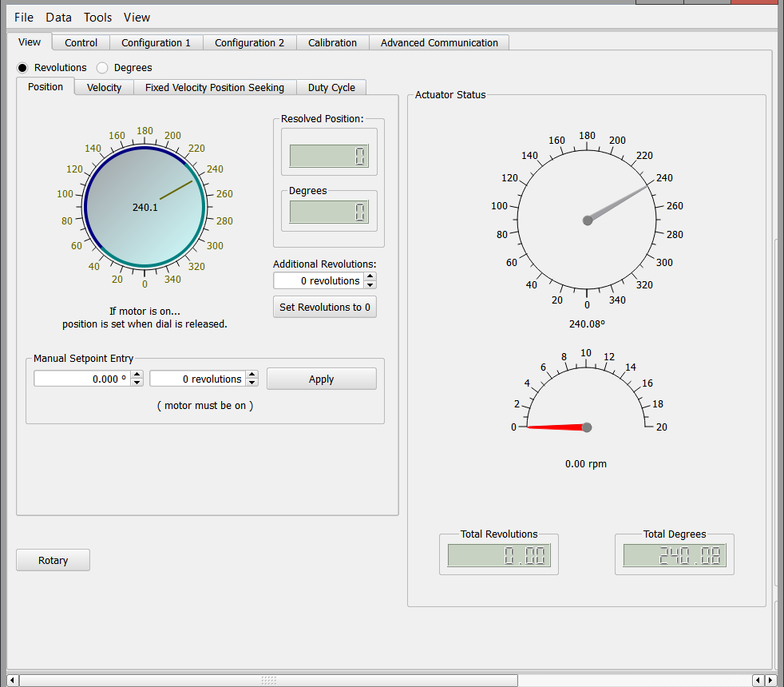The image size is (784, 687).
Task: Open the Advanced Communication tab
Action: pos(439,42)
